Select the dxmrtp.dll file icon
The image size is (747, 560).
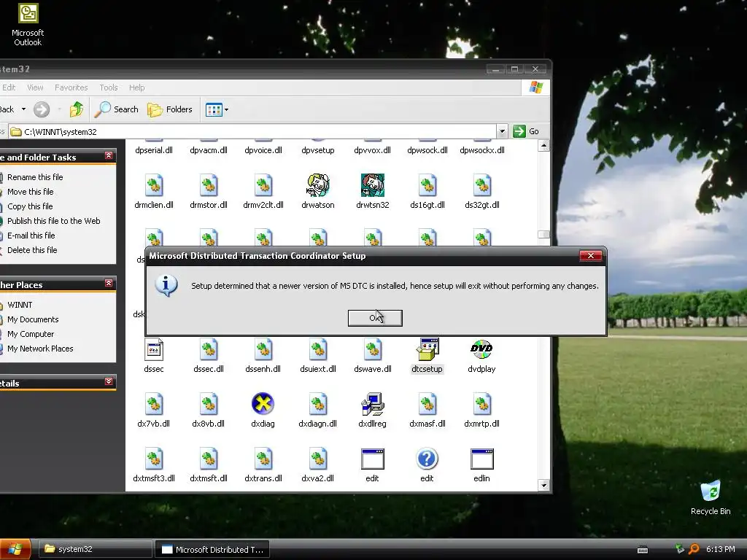pos(482,404)
